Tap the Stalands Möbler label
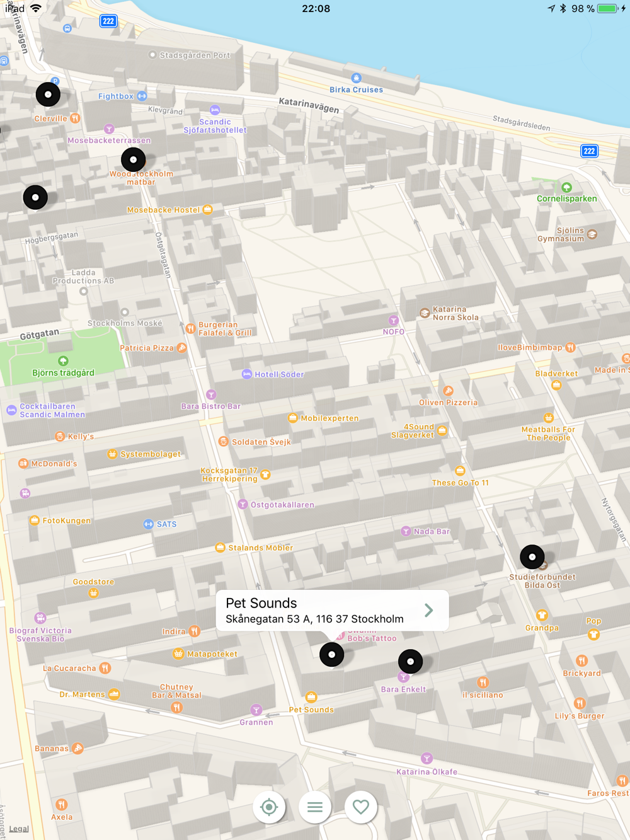 tap(260, 548)
